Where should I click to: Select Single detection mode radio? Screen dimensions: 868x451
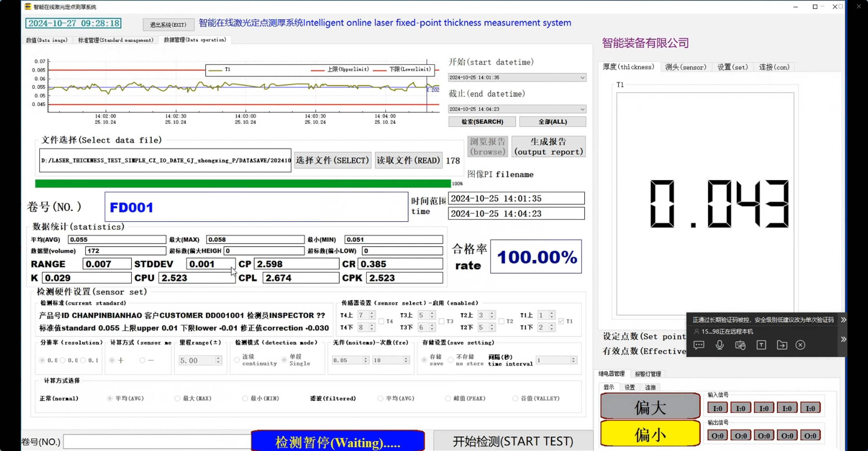click(284, 360)
